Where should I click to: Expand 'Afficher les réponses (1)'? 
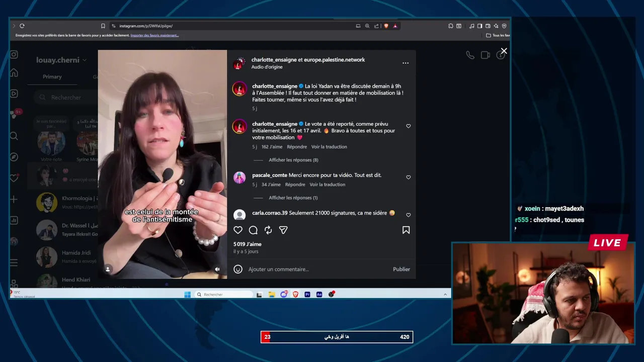(293, 198)
